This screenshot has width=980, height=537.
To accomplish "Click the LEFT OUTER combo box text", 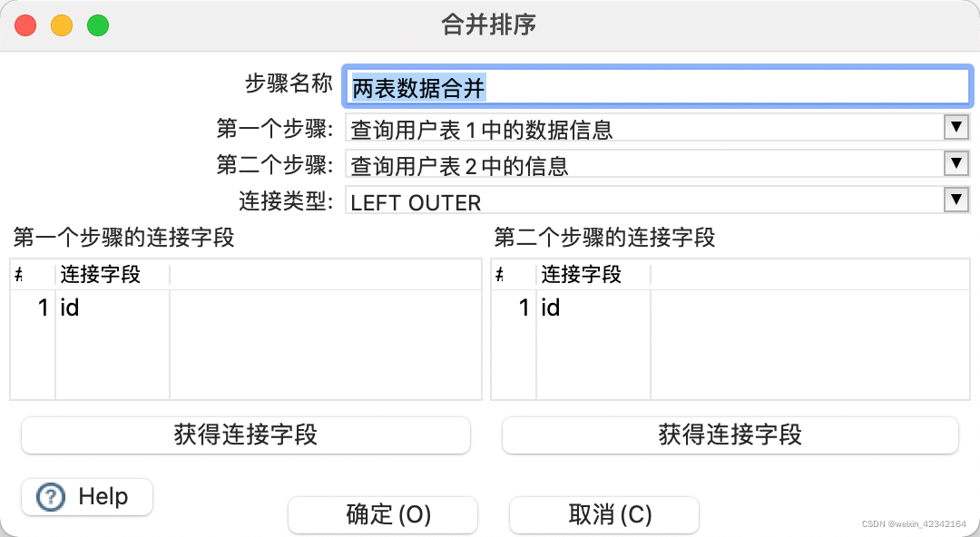I will pyautogui.click(x=416, y=202).
